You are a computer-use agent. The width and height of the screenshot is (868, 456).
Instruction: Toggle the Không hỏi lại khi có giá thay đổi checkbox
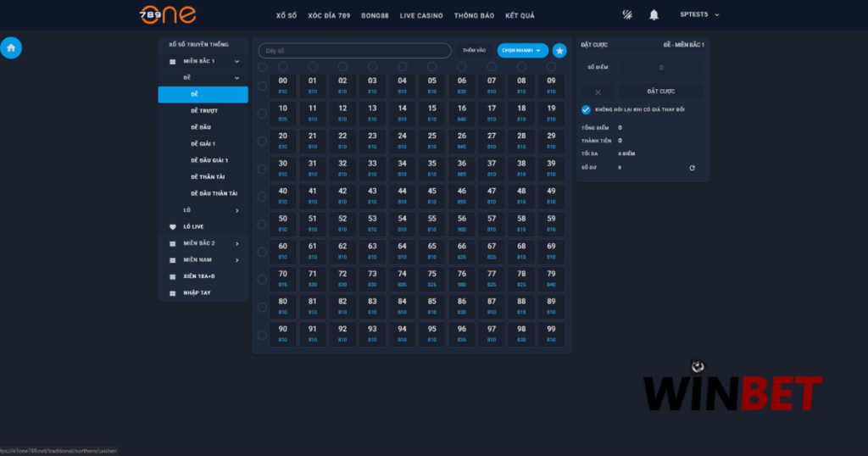(586, 109)
